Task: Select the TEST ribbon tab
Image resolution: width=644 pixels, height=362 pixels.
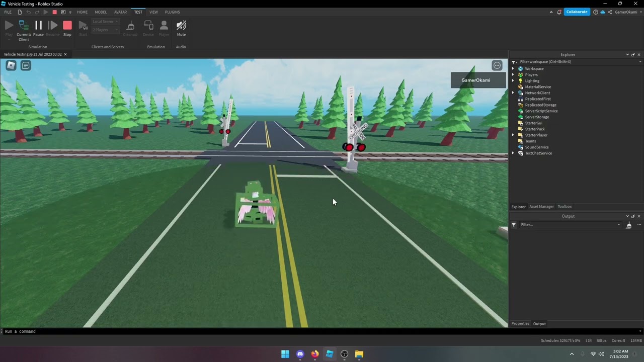Action: coord(138,12)
